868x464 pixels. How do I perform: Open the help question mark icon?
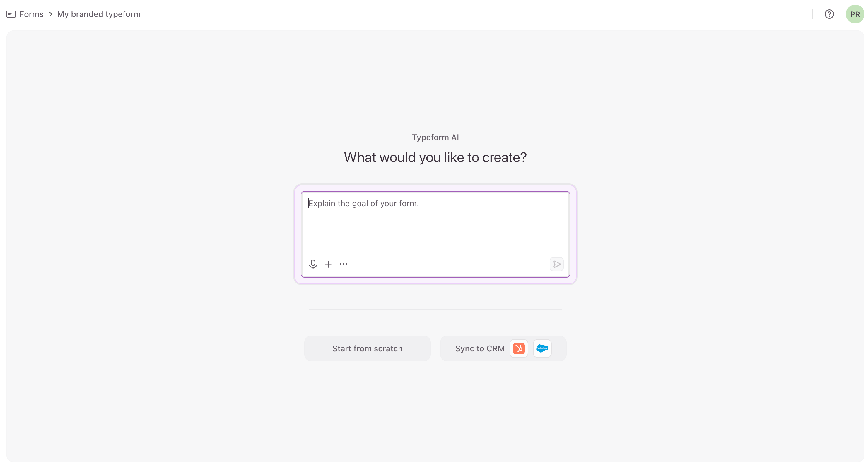[x=829, y=14]
